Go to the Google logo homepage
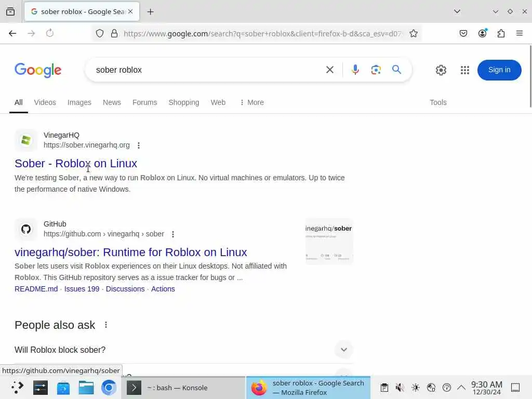The width and height of the screenshot is (532, 399). click(38, 70)
